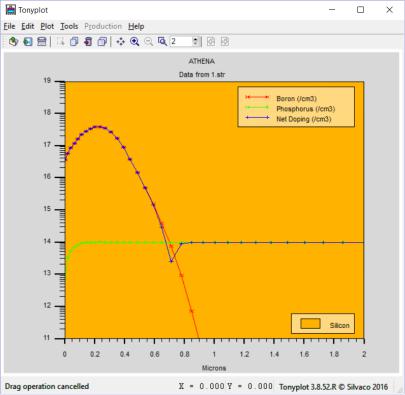The height and width of the screenshot is (395, 405).
Task: Click the 'Data from 1.str' subtitle
Action: [202, 74]
